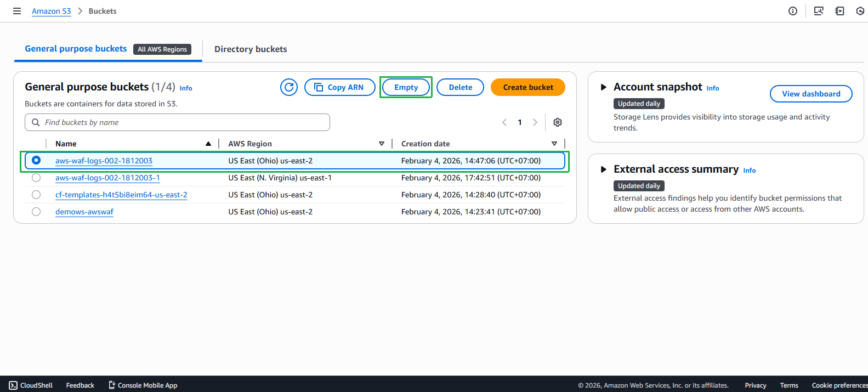The image size is (868, 392).
Task: Click the Create bucket button
Action: (528, 87)
